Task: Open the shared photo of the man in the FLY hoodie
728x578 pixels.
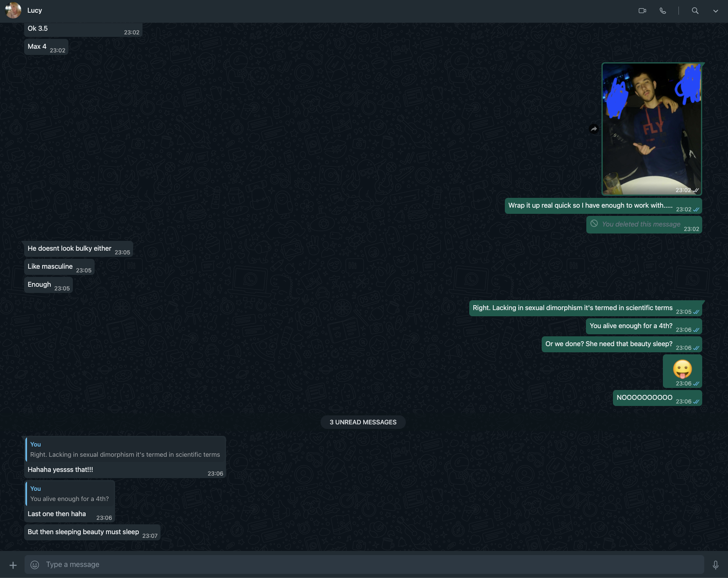Action: [652, 129]
